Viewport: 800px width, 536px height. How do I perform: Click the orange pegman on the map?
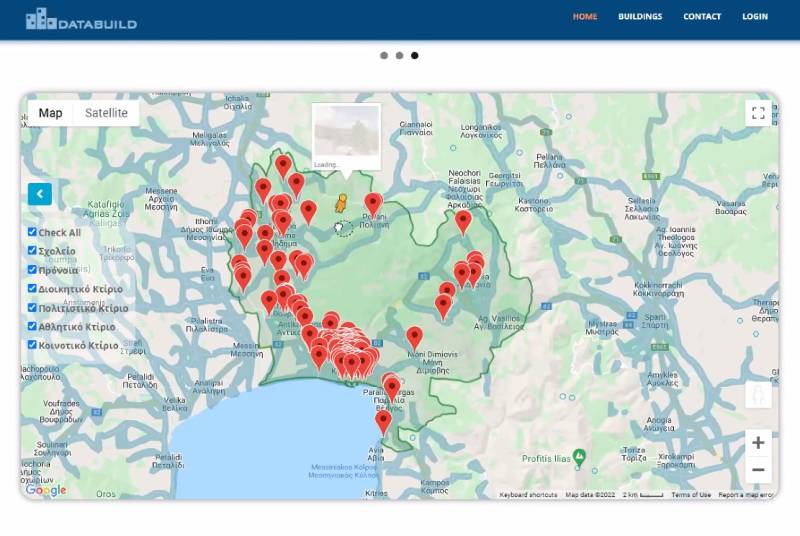[x=340, y=202]
